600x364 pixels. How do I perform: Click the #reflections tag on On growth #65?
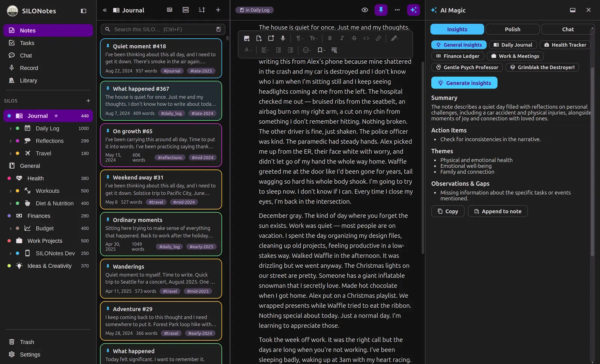[169, 157]
